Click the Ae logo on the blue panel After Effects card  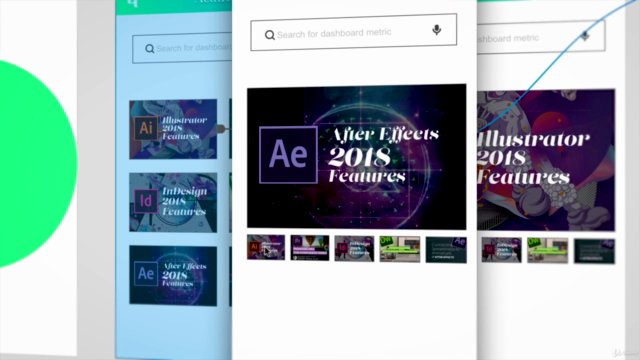click(146, 273)
